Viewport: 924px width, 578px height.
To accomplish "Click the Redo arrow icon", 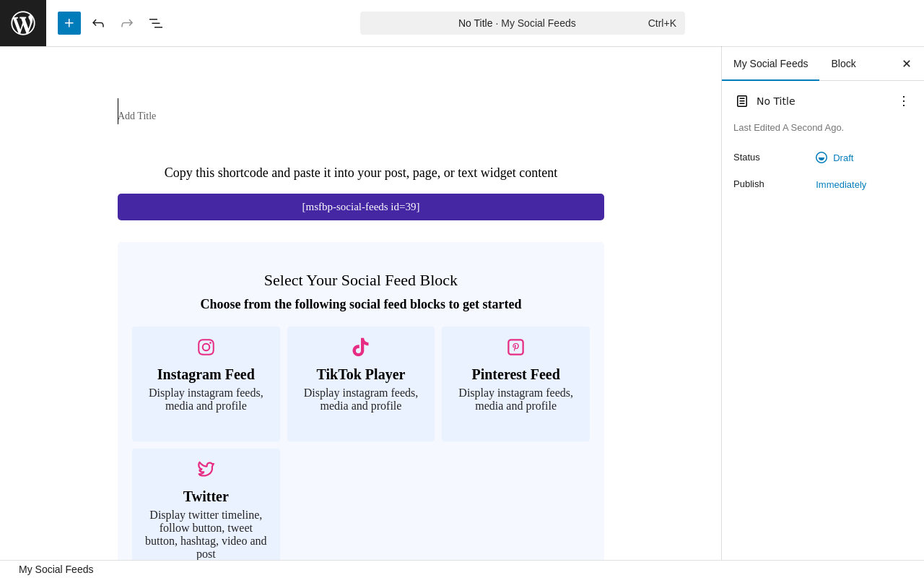I will [127, 23].
